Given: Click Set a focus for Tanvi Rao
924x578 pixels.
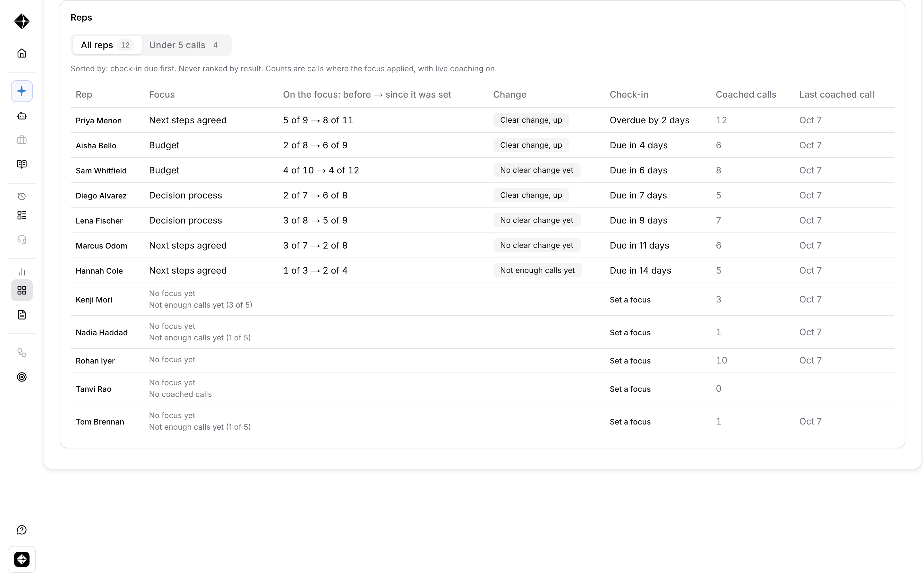Looking at the screenshot, I should tap(630, 389).
